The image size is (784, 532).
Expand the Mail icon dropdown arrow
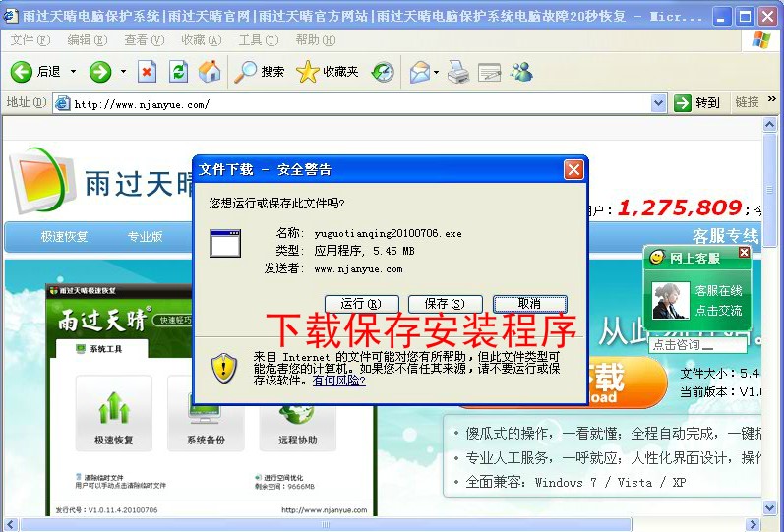tap(436, 72)
